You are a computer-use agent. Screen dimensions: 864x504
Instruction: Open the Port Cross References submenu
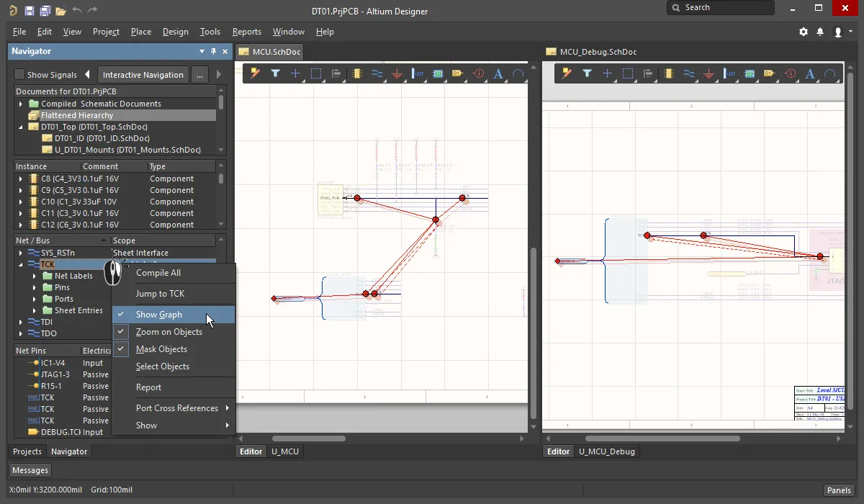(x=174, y=408)
